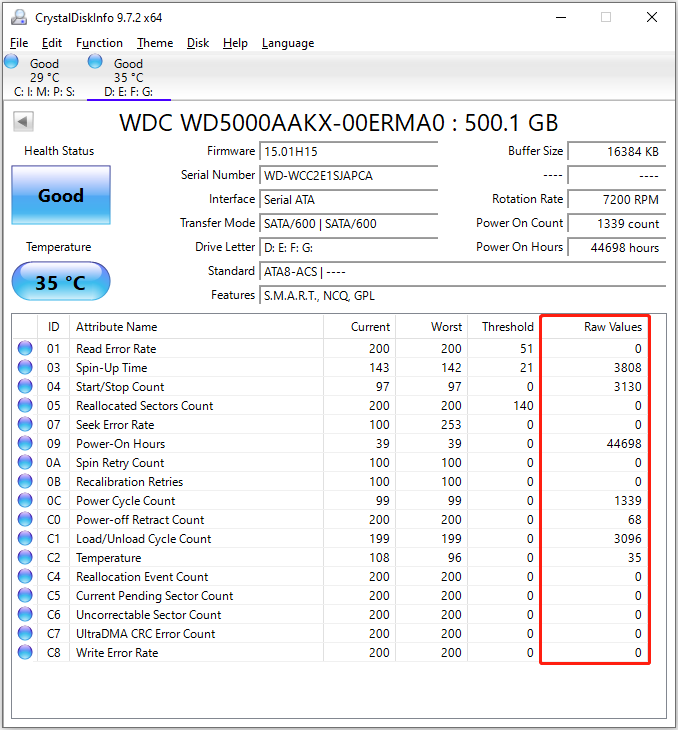Screen dimensions: 678x730
Task: Click status orb for Current Pending Sector Count
Action: tap(25, 595)
